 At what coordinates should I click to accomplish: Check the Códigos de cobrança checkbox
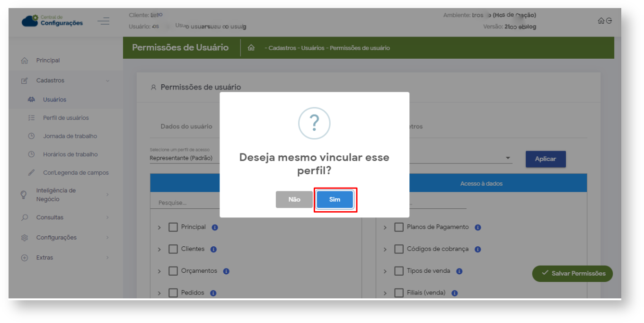point(399,249)
